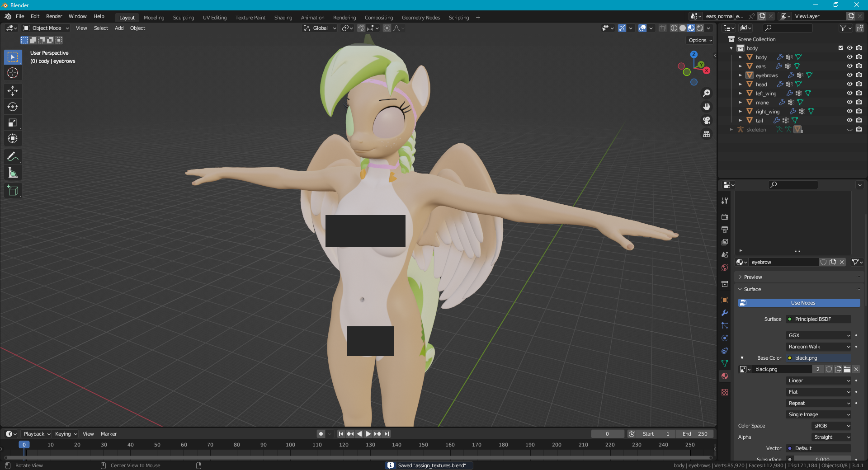Disable render camera for head object
Screen dimensions: 868x470
click(859, 84)
